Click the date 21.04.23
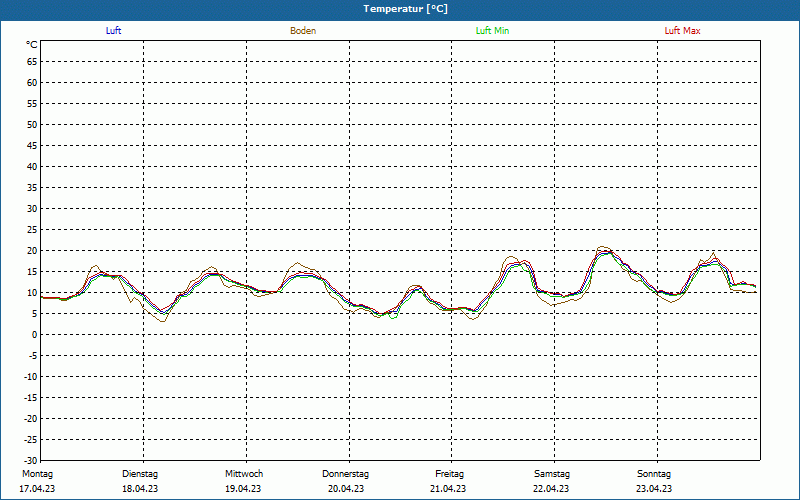This screenshot has height=500, width=800. [448, 489]
